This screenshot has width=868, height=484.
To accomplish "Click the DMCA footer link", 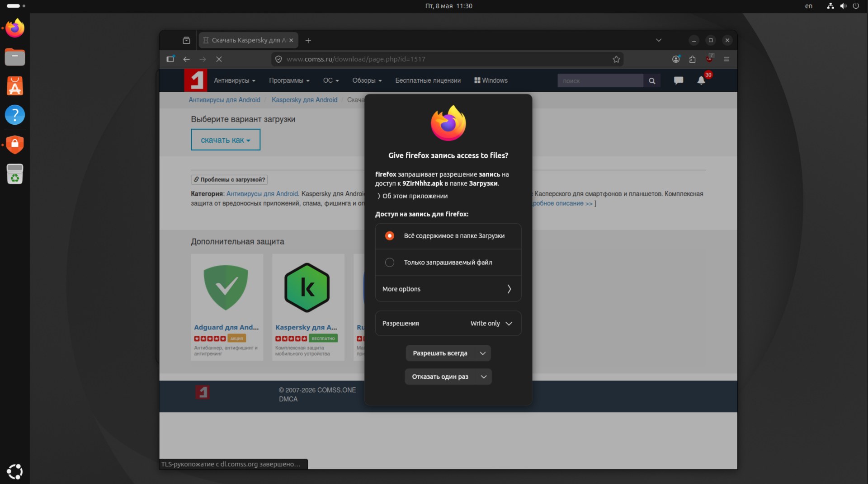I will pos(288,399).
